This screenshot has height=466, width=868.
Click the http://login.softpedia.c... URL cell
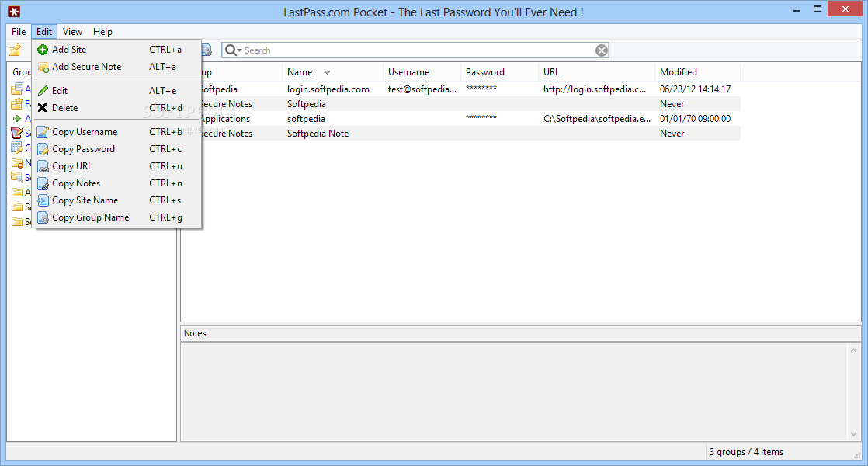(595, 89)
